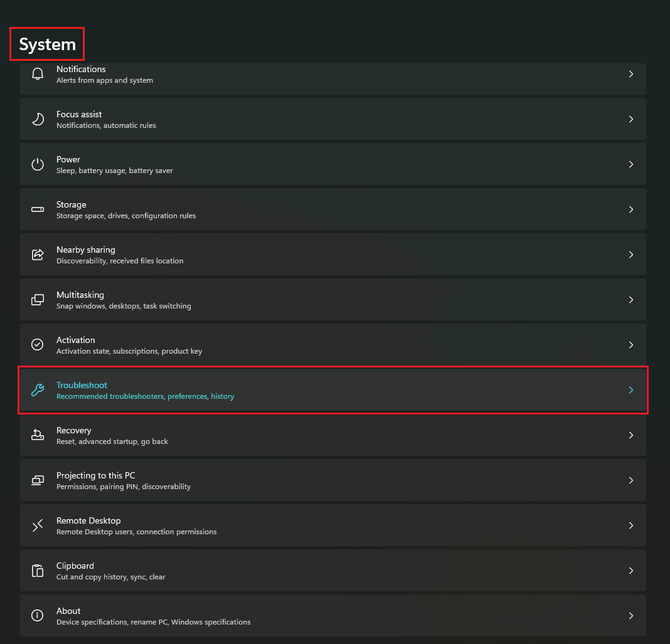Screen dimensions: 670x644
Task: Open Activation to view product key options
Action: point(332,344)
